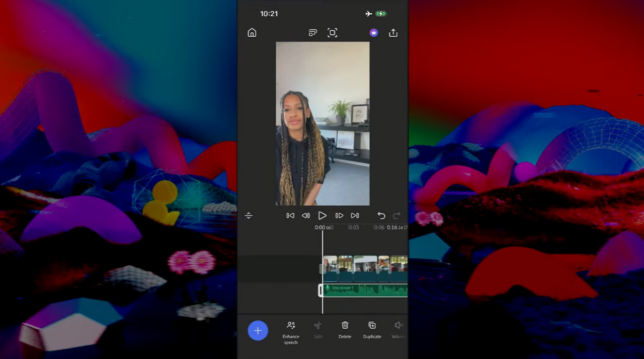Go to the Home screen icon

click(252, 33)
